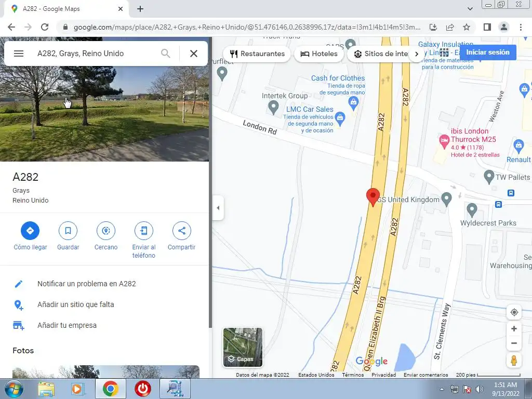Screen dimensions: 532x399
Task: Click the Google apps grid icon
Action: click(444, 52)
